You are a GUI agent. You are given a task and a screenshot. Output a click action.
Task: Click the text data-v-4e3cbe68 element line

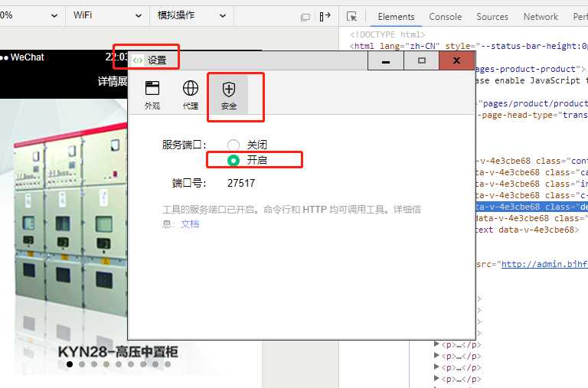point(527,230)
